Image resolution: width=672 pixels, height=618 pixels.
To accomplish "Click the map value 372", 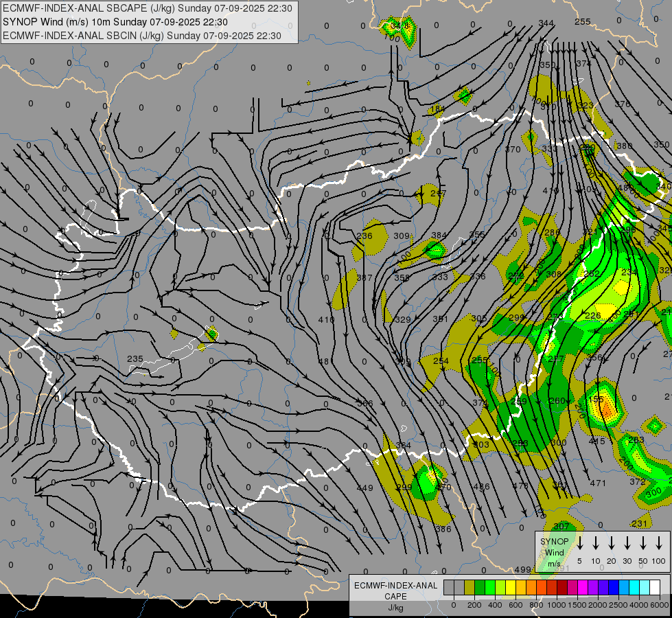I will (x=638, y=481).
